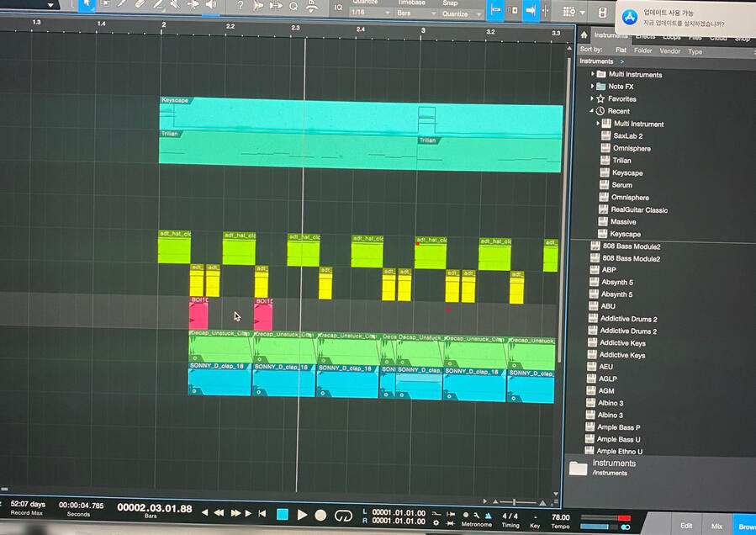Open the Serum instrument in Recent

pos(621,185)
